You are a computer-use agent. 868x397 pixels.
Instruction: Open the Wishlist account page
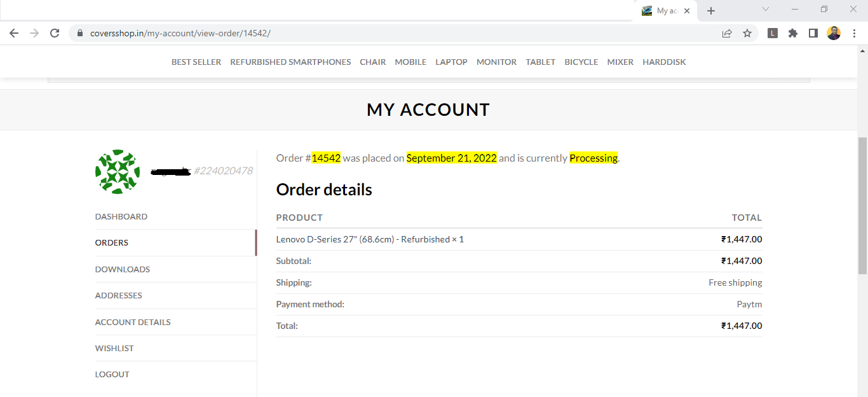114,348
